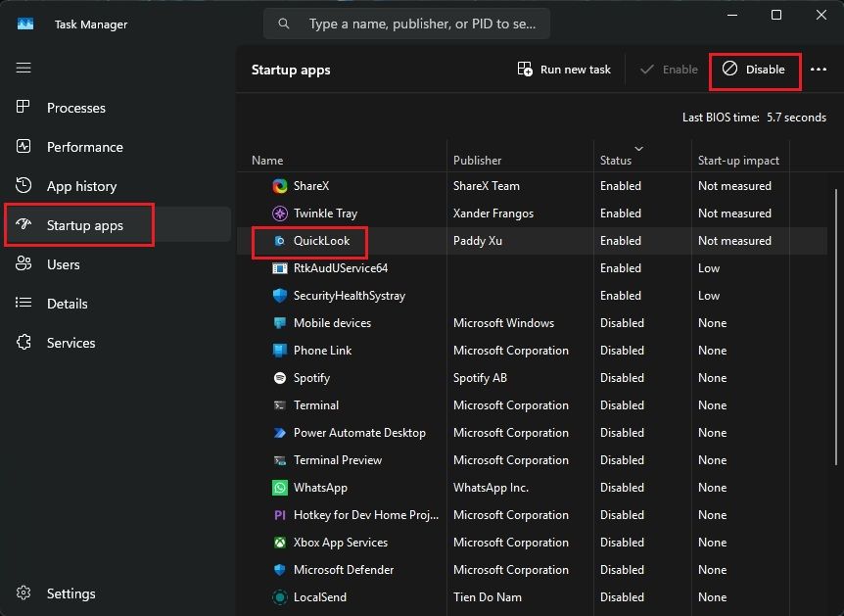Expand the navigation pane with hamburger menu
This screenshot has height=616, width=844.
[x=23, y=68]
